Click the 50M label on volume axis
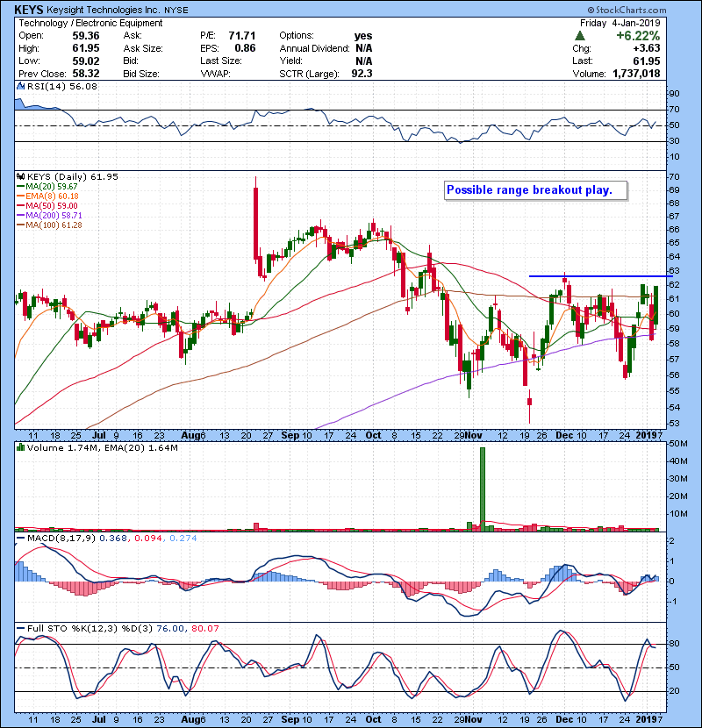The width and height of the screenshot is (702, 728). click(x=677, y=444)
